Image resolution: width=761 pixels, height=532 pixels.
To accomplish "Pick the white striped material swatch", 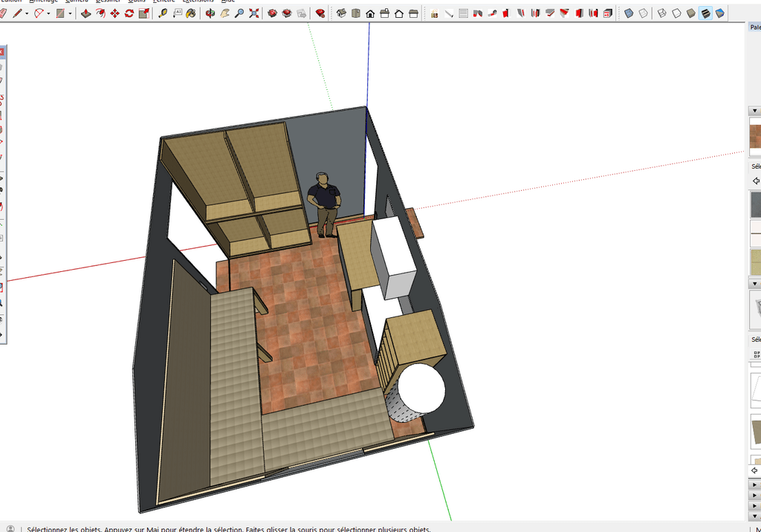I will coord(756,233).
